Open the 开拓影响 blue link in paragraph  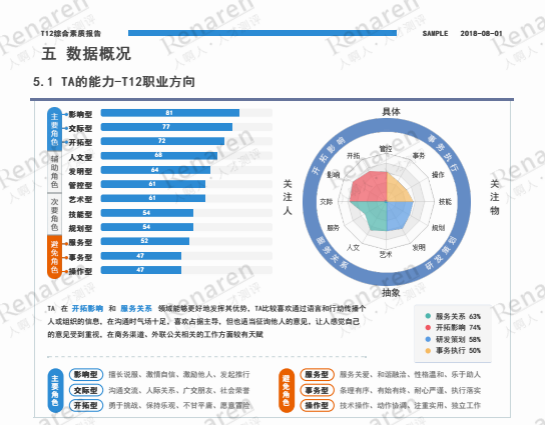87,309
